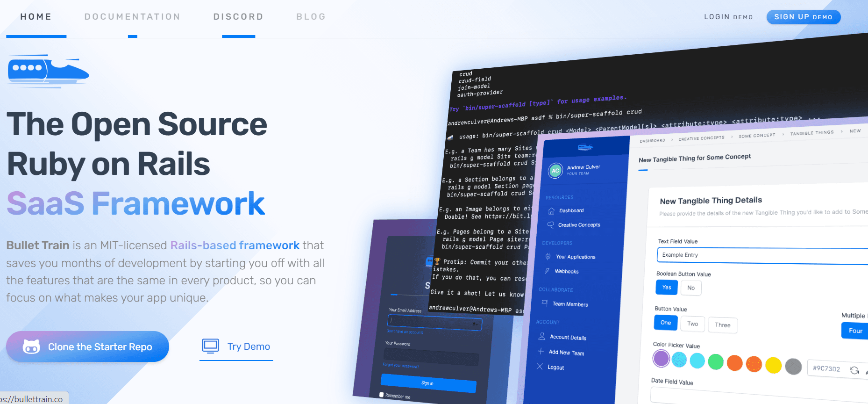Click the Example Entry text field
Image resolution: width=868 pixels, height=404 pixels.
point(762,256)
